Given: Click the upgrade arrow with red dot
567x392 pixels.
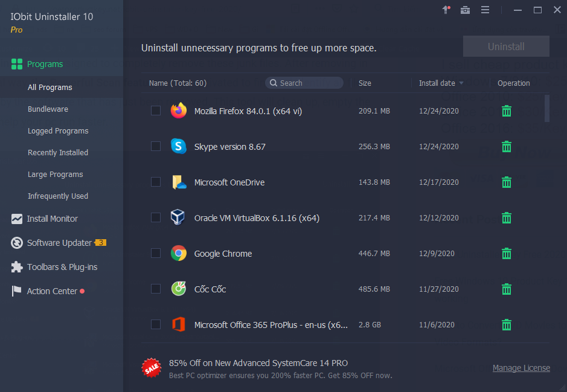Looking at the screenshot, I should tap(446, 10).
